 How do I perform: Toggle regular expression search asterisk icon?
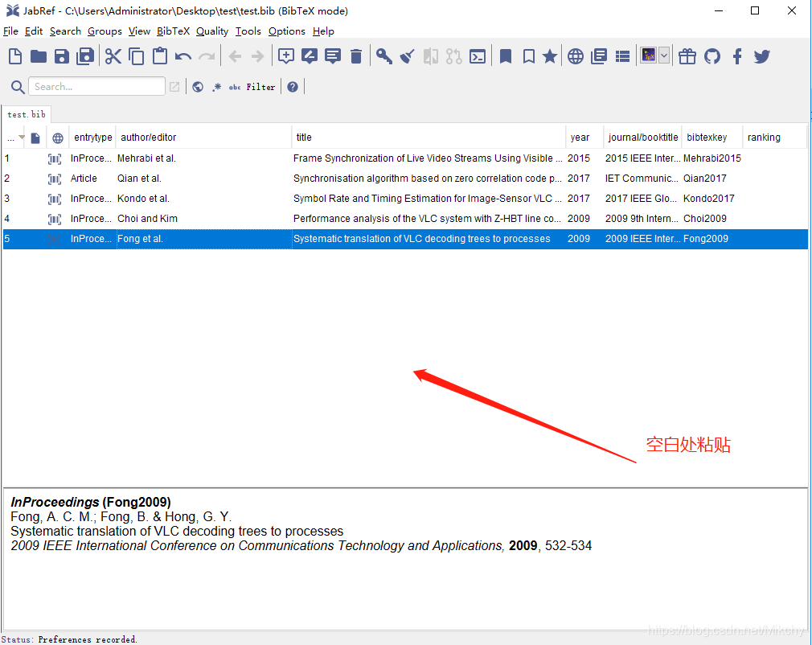click(x=216, y=87)
